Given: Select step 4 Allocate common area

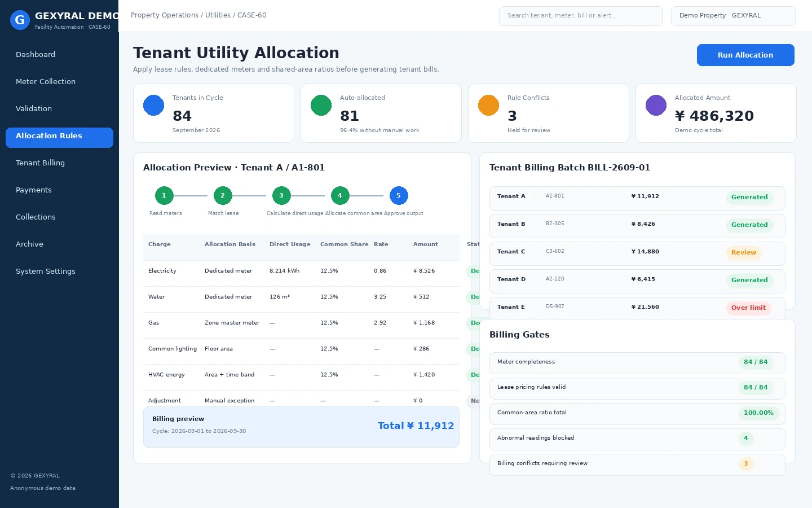Looking at the screenshot, I should (340, 195).
